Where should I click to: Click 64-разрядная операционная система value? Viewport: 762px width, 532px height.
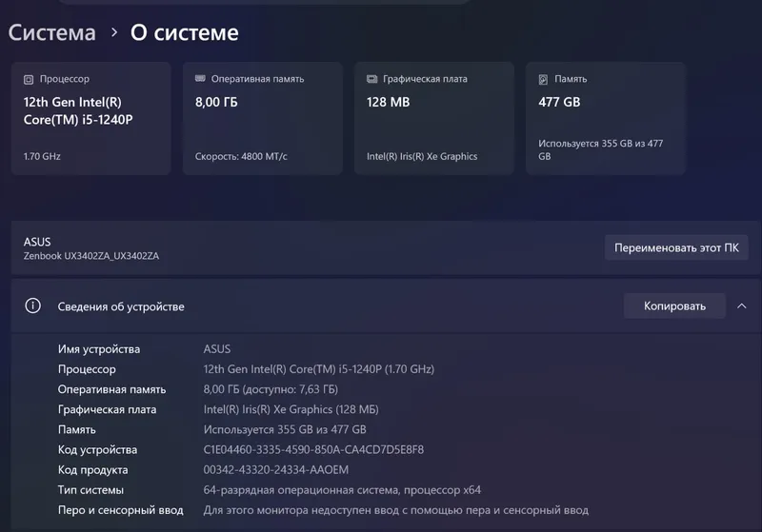click(x=342, y=490)
